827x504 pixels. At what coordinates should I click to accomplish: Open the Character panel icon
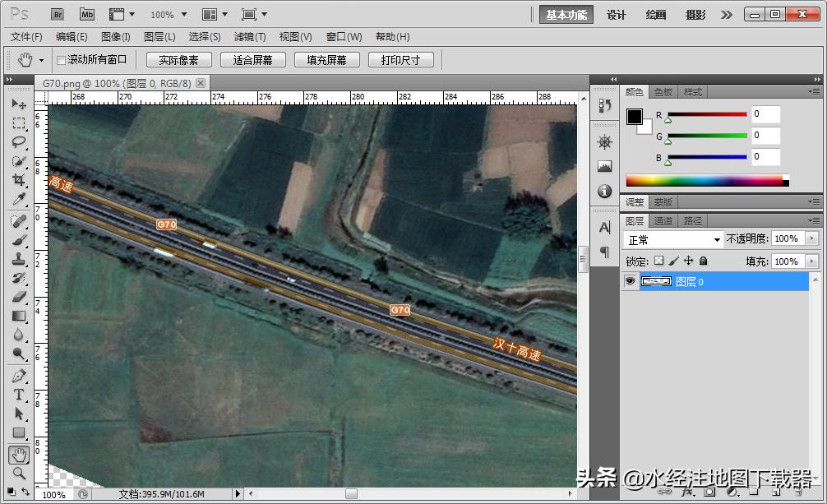(x=604, y=228)
